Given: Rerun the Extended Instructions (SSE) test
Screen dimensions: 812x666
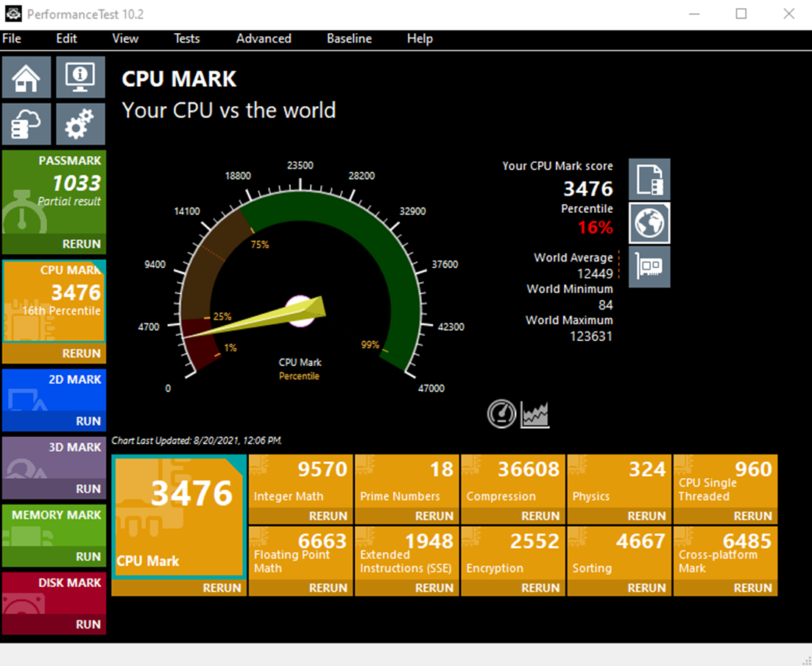Looking at the screenshot, I should 407,588.
